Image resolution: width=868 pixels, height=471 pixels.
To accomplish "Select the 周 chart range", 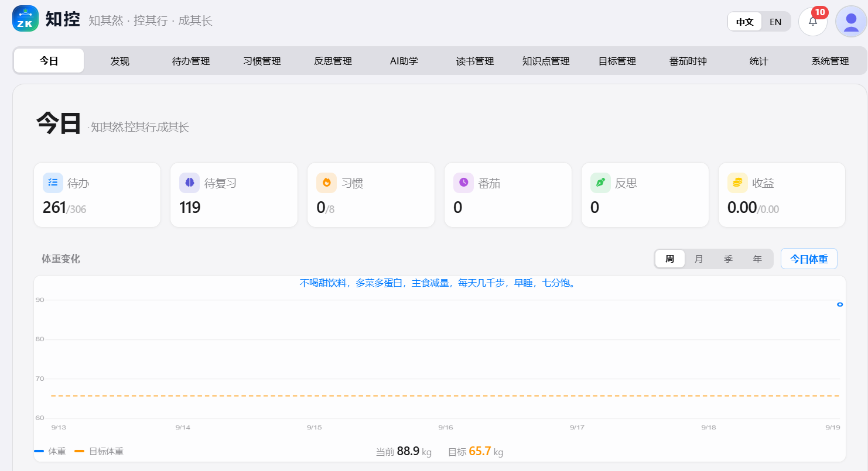I will [x=670, y=259].
